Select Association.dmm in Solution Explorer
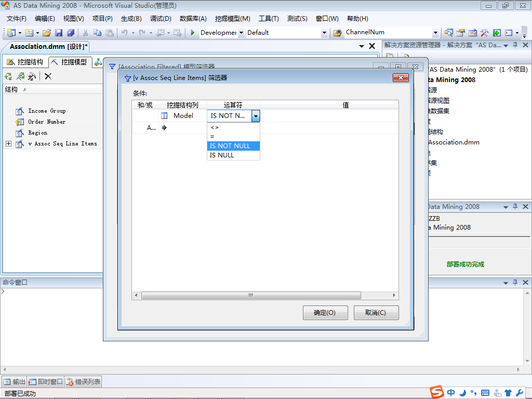Viewport: 532px width, 399px height. tap(454, 142)
